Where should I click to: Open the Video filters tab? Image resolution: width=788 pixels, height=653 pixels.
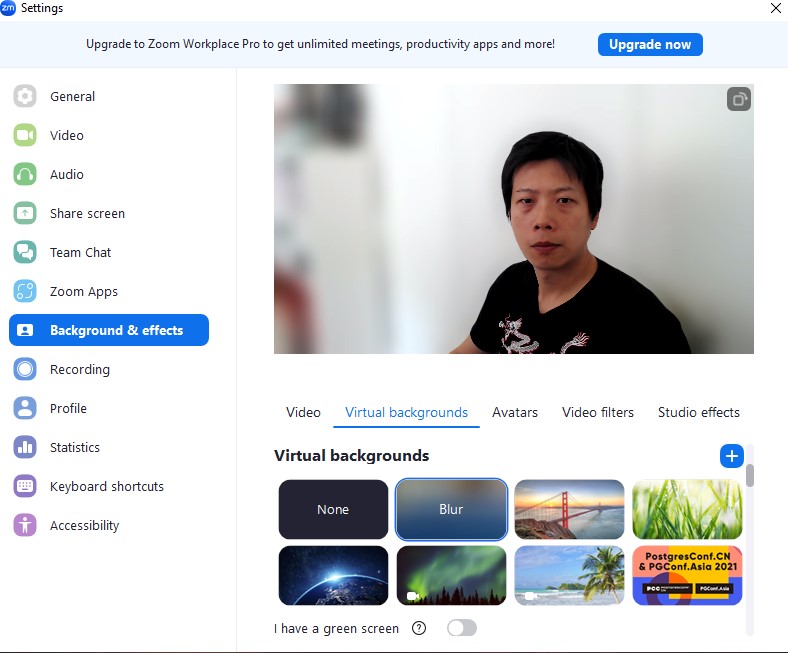(x=597, y=413)
